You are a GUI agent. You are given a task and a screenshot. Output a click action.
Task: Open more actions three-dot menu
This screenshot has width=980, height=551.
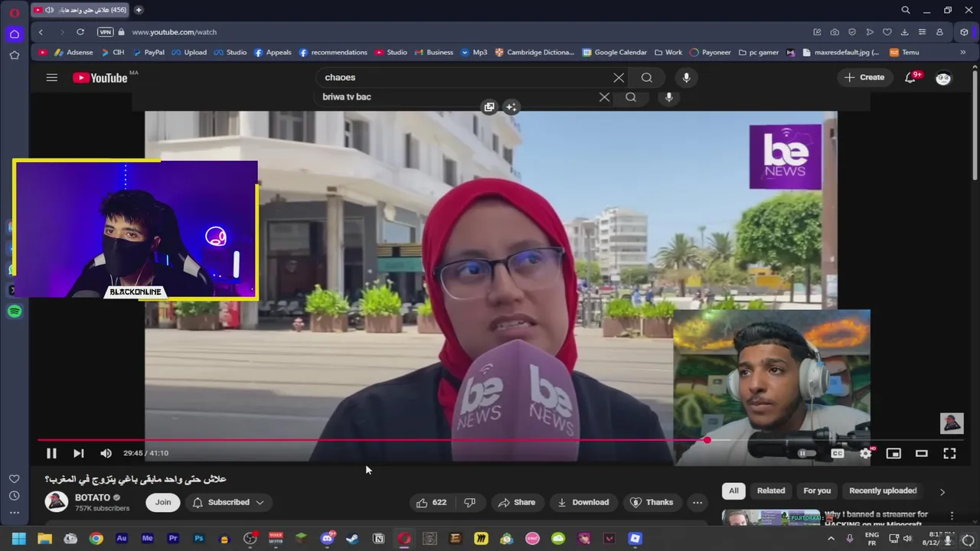point(697,502)
